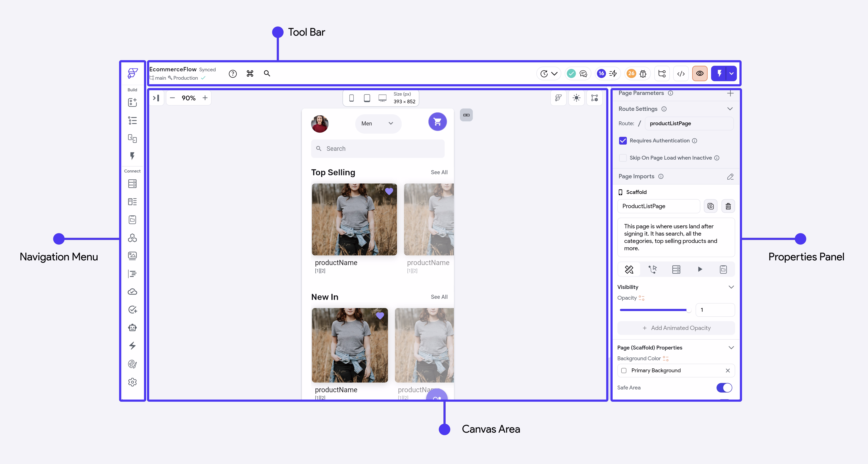Click the green project status check icon
The width and height of the screenshot is (868, 464).
tap(571, 73)
